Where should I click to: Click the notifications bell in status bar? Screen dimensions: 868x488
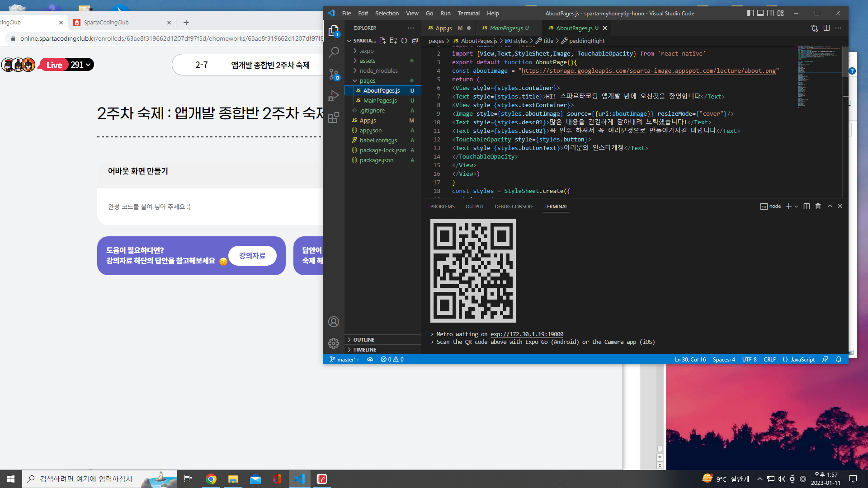point(839,359)
